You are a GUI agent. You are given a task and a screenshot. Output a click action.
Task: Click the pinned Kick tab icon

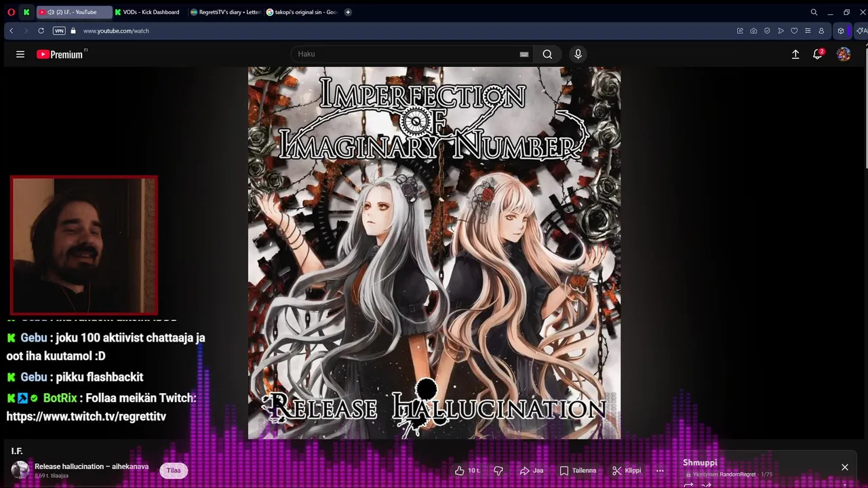(x=26, y=12)
